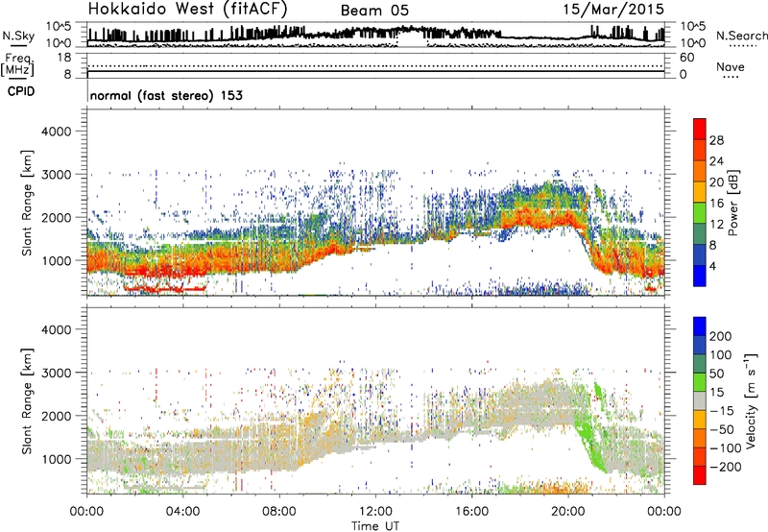Click the "4000" tick of the power panel
The height and width of the screenshot is (532, 768).
point(57,132)
